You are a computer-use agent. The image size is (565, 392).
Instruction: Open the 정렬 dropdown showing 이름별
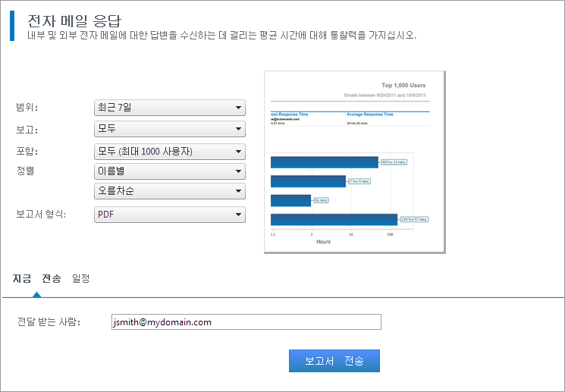pyautogui.click(x=169, y=171)
